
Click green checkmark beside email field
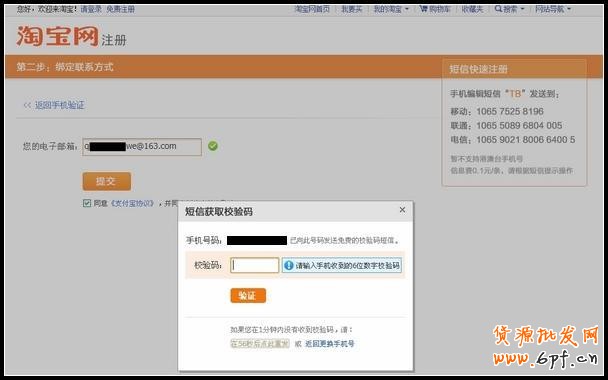[212, 146]
